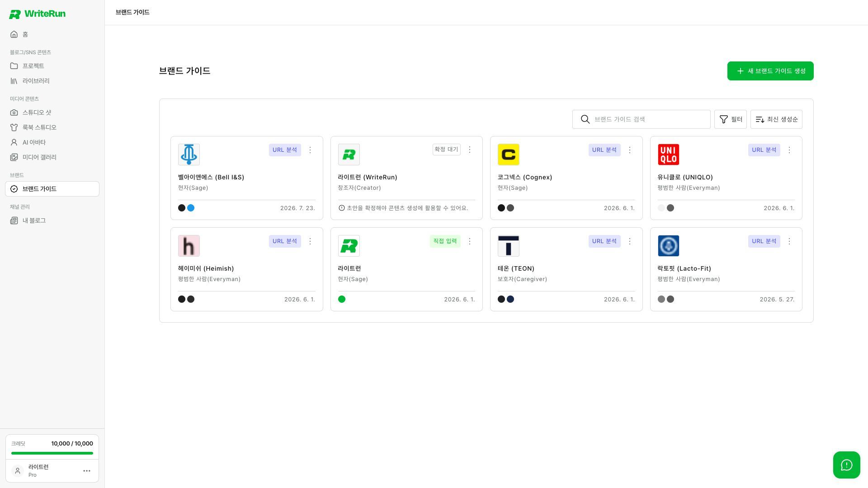Open the 최신 생성순 sort dropdown
This screenshot has height=488, width=868.
click(776, 119)
